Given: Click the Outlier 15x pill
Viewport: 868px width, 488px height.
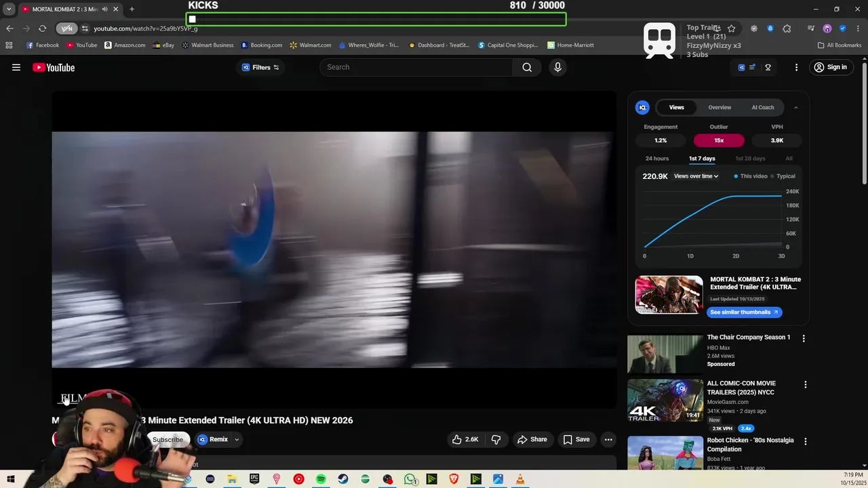Looking at the screenshot, I should click(x=719, y=140).
